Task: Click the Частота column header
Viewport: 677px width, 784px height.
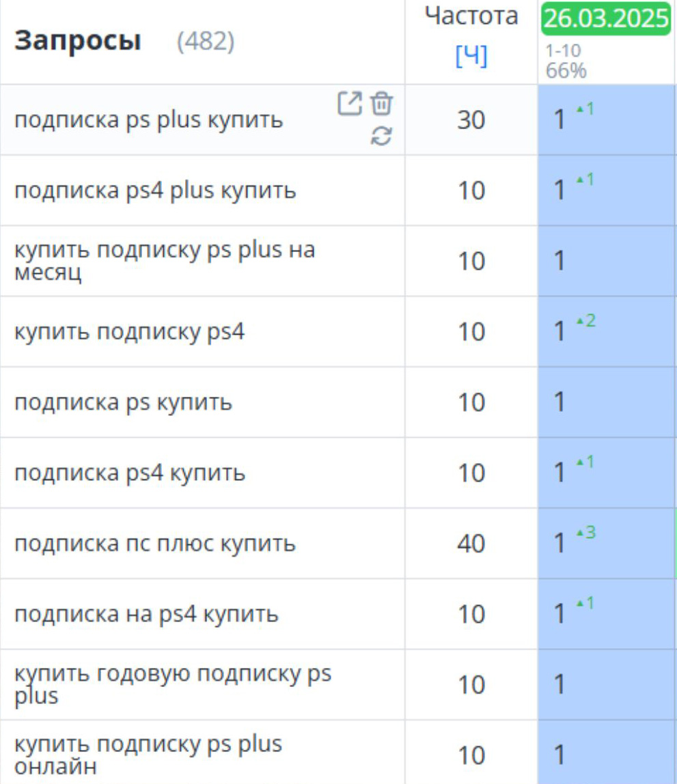Action: tap(471, 16)
